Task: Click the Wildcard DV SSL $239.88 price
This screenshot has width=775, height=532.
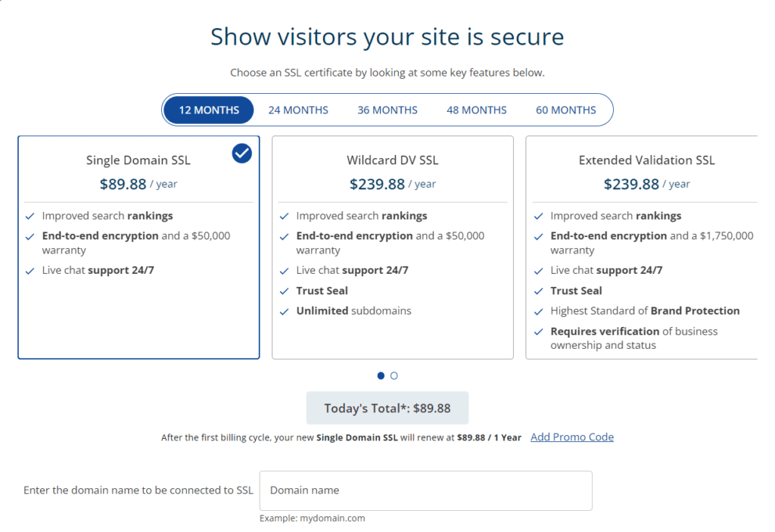Action: [x=377, y=184]
